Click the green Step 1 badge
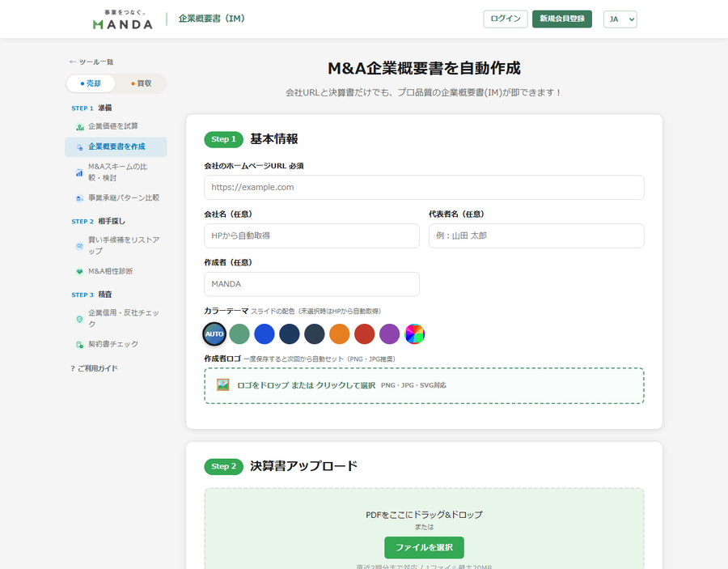 (224, 139)
